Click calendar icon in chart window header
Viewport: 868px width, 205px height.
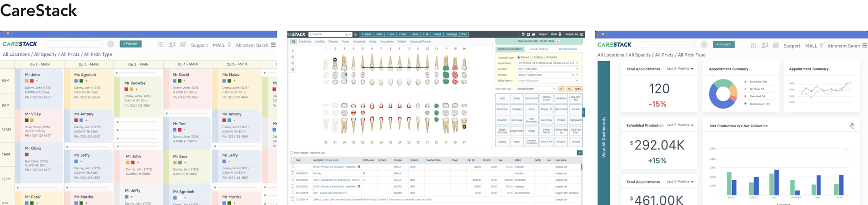coord(523,34)
